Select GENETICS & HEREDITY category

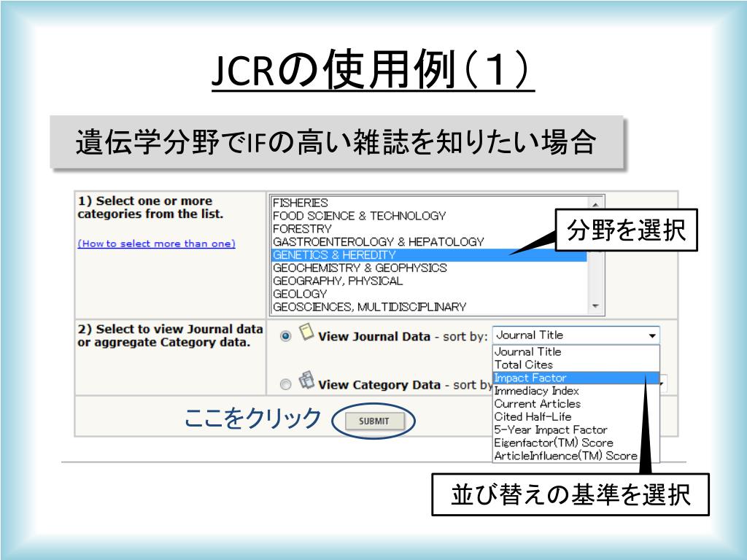click(x=429, y=255)
